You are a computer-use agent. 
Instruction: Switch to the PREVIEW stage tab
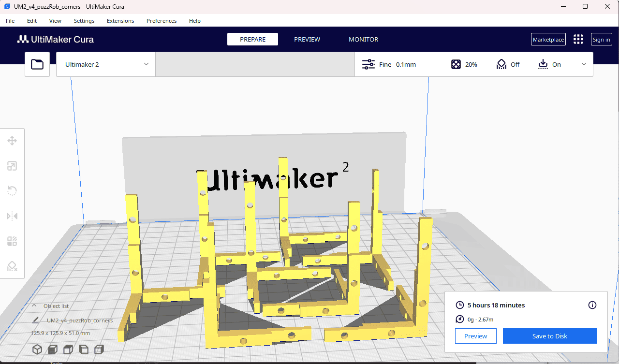[x=307, y=39]
